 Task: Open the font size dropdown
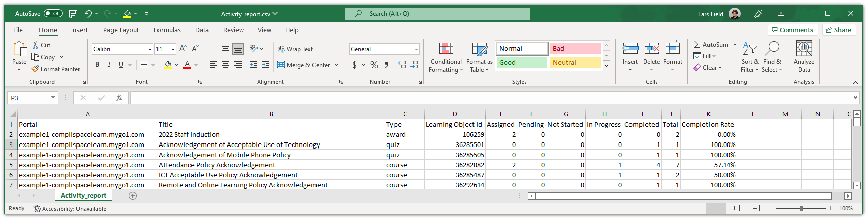173,49
